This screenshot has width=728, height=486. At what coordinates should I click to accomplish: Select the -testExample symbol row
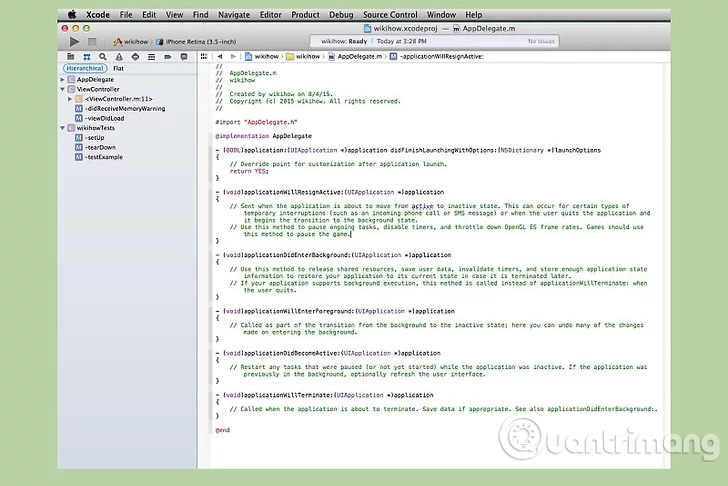click(128, 157)
